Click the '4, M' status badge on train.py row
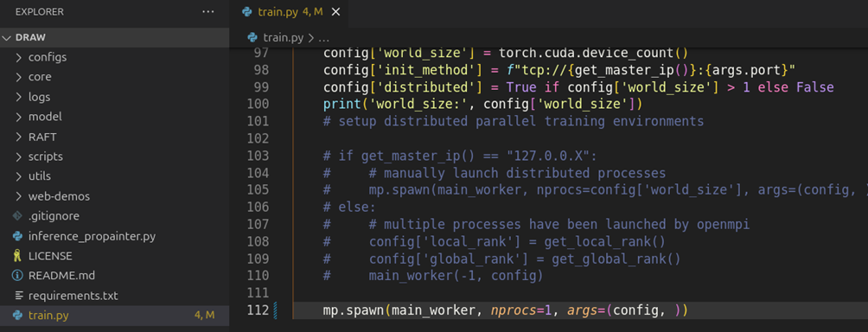Viewport: 868px width, 332px height. tap(204, 316)
